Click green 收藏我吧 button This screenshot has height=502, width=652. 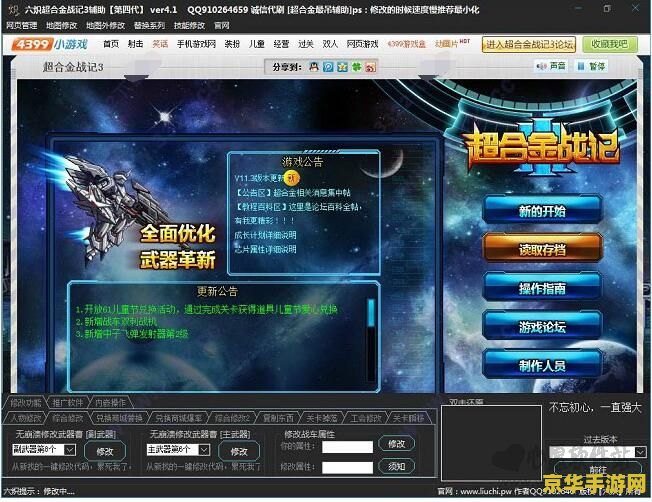[610, 44]
